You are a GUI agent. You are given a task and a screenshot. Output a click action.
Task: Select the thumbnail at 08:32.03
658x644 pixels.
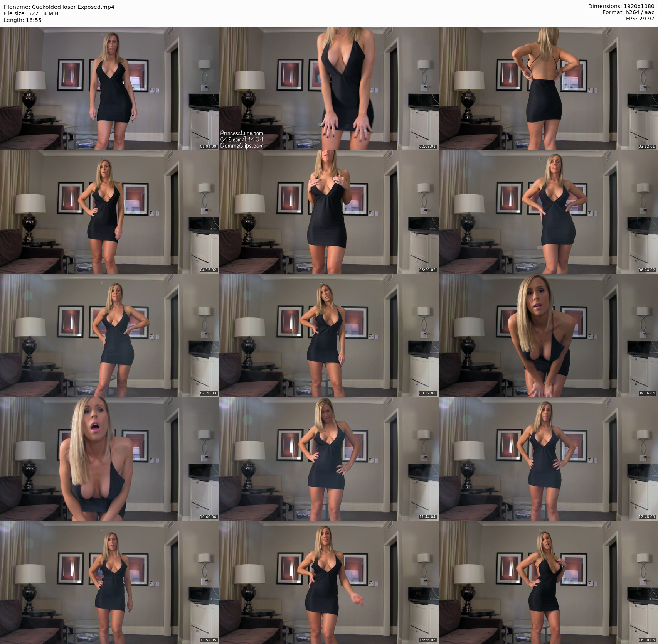click(329, 335)
